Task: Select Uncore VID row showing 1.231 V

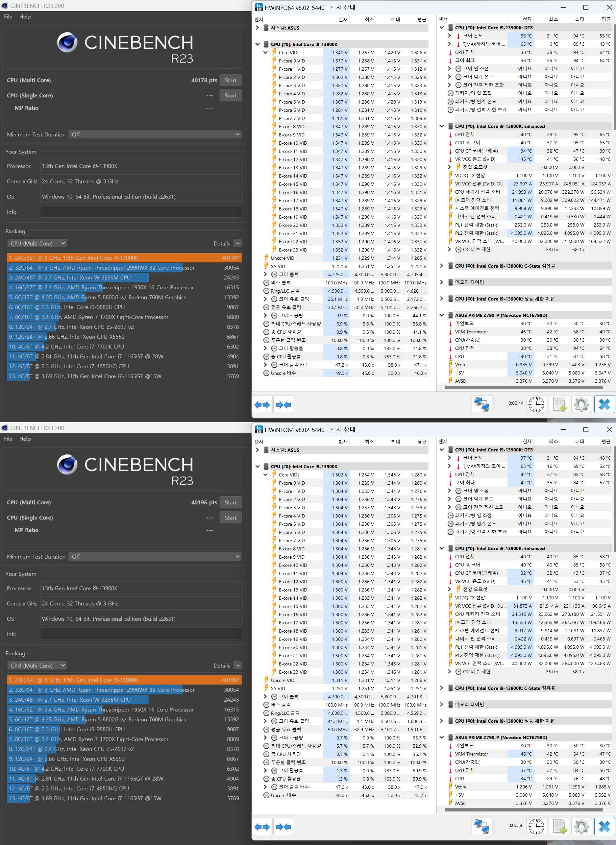Action: tap(346, 258)
